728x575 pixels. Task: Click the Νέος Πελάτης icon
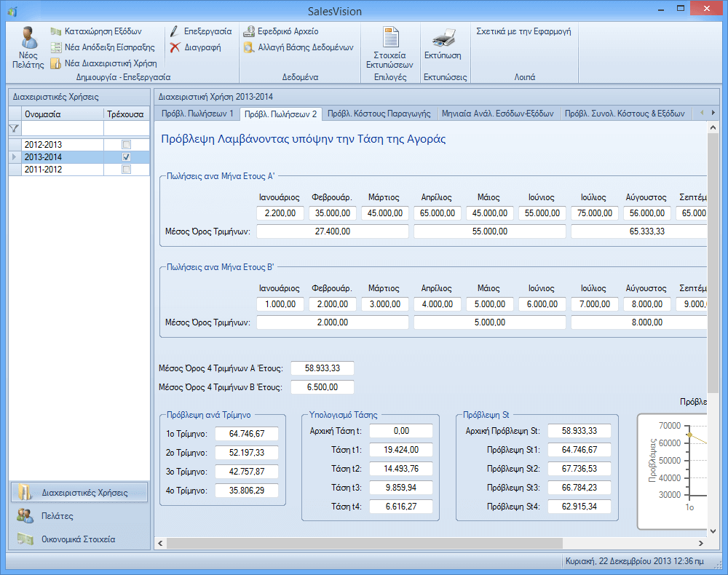pos(28,39)
